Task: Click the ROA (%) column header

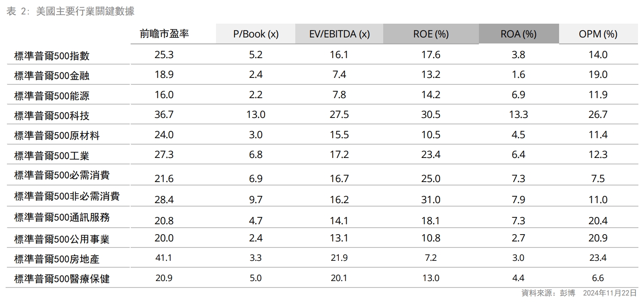Action: coord(518,34)
